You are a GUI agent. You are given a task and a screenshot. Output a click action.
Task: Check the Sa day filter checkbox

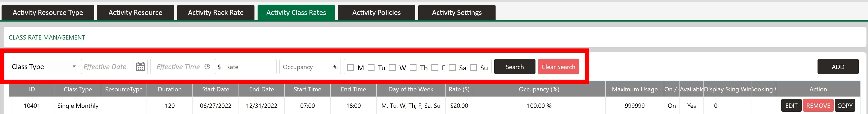(452, 68)
